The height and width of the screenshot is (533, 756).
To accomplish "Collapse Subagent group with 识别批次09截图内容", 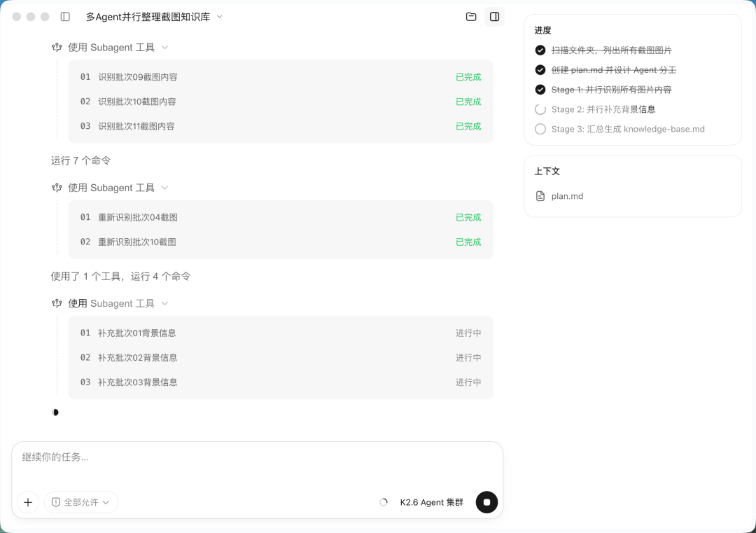I will tap(165, 47).
